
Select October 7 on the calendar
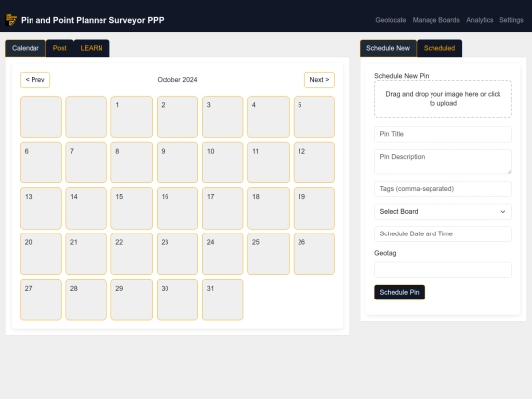tap(86, 163)
